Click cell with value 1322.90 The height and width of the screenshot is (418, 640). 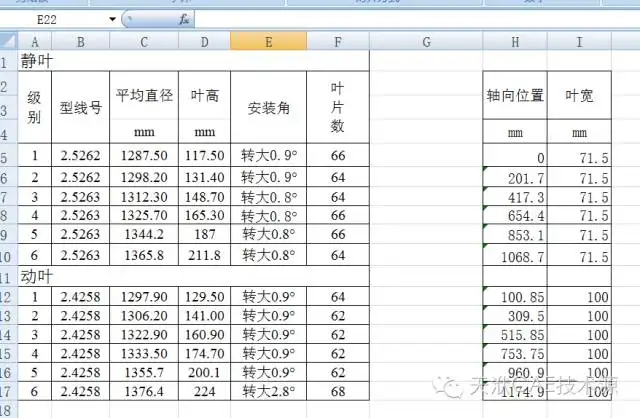coord(144,334)
